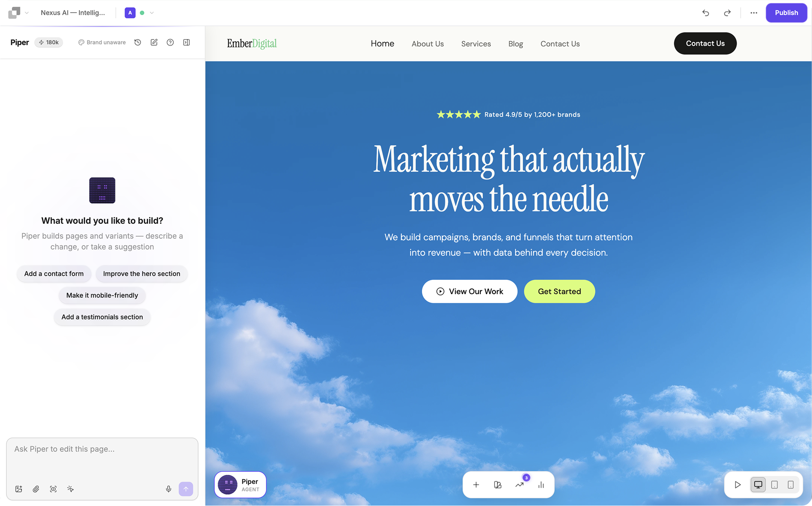This screenshot has width=812, height=506.
Task: Switch to tablet viewport
Action: point(775,485)
